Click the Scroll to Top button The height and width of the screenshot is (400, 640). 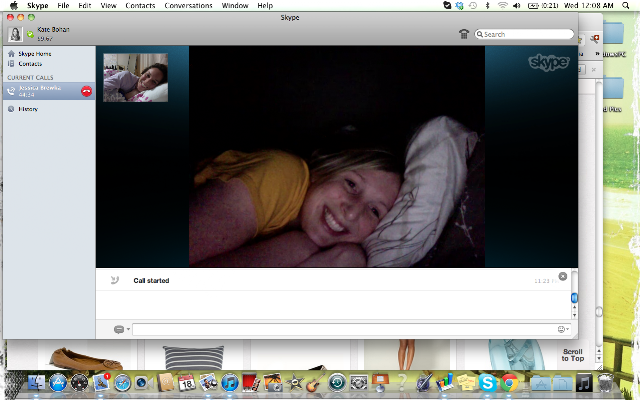coord(573,355)
